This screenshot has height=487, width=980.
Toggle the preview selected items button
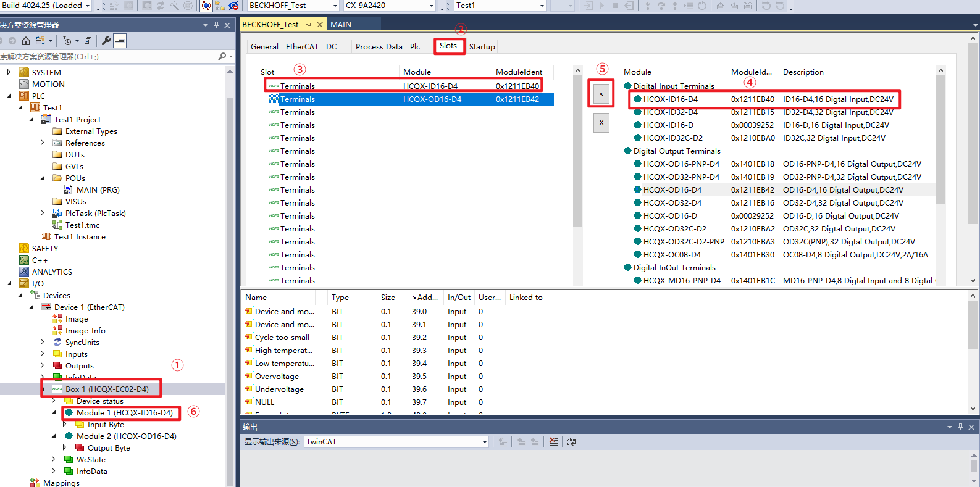click(x=120, y=41)
